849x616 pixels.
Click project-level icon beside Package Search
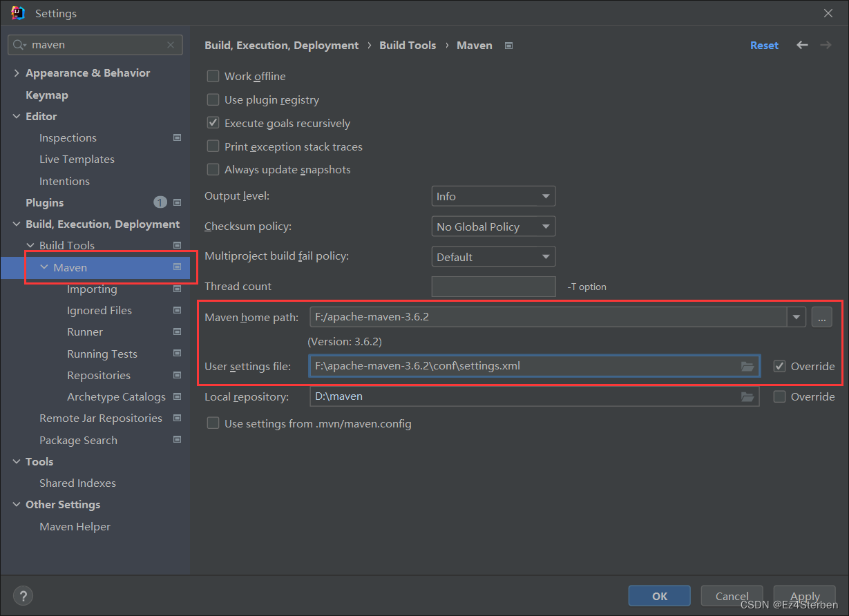pyautogui.click(x=177, y=440)
